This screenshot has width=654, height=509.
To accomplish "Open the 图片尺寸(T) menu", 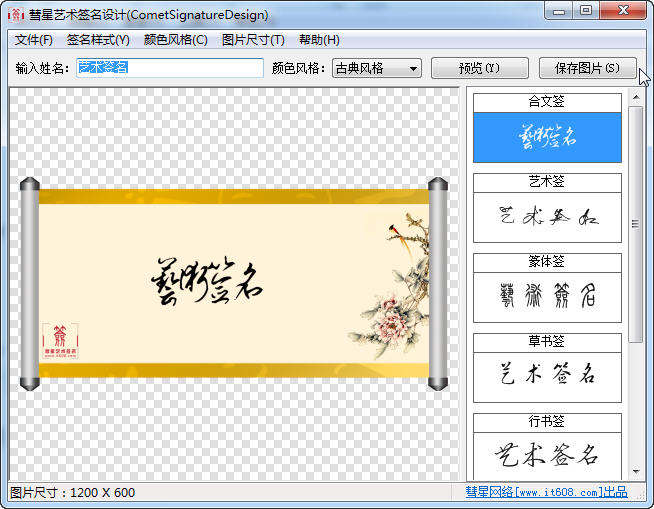I will [x=253, y=40].
